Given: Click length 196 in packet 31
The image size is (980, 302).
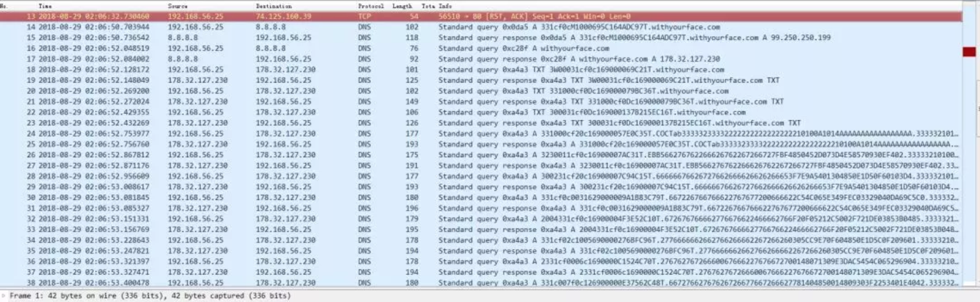Looking at the screenshot, I should [411, 208].
